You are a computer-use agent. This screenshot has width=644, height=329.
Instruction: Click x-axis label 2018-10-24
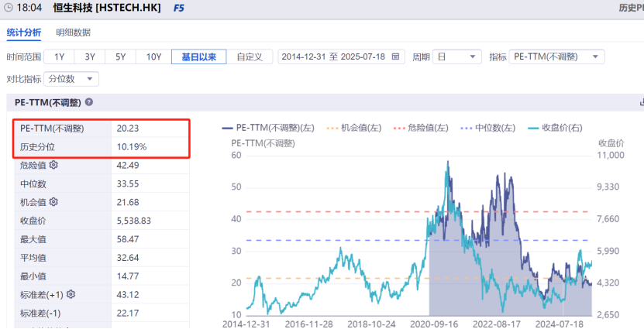click(x=371, y=324)
